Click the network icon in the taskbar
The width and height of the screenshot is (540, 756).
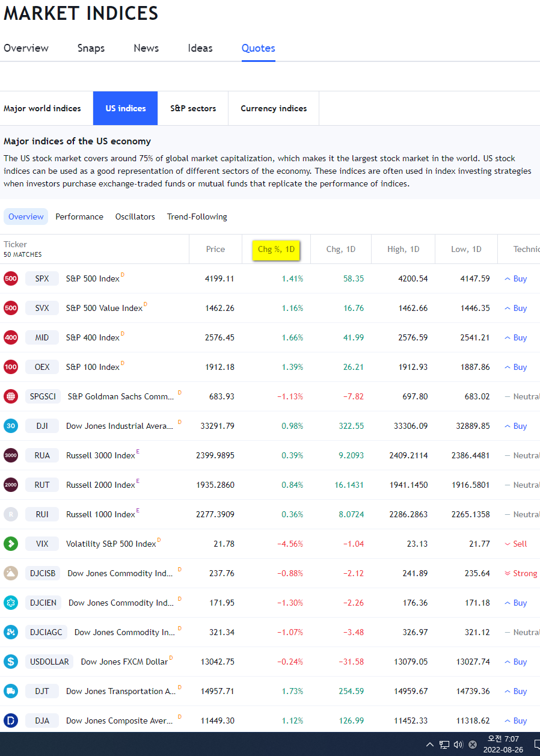point(444,745)
